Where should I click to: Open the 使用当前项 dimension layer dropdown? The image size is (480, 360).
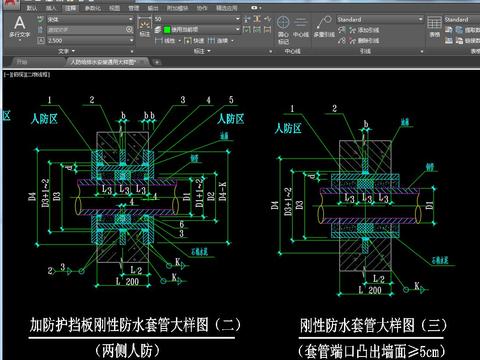[237, 30]
